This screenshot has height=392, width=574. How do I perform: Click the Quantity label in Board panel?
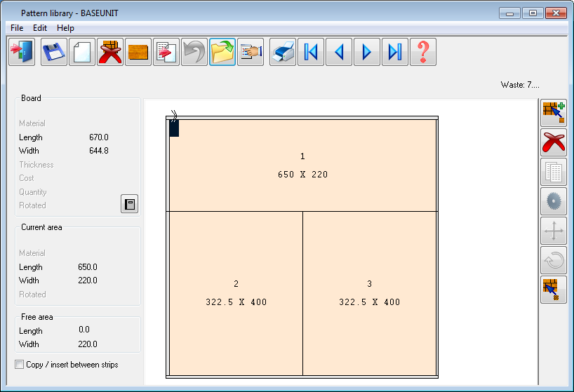pyautogui.click(x=32, y=192)
